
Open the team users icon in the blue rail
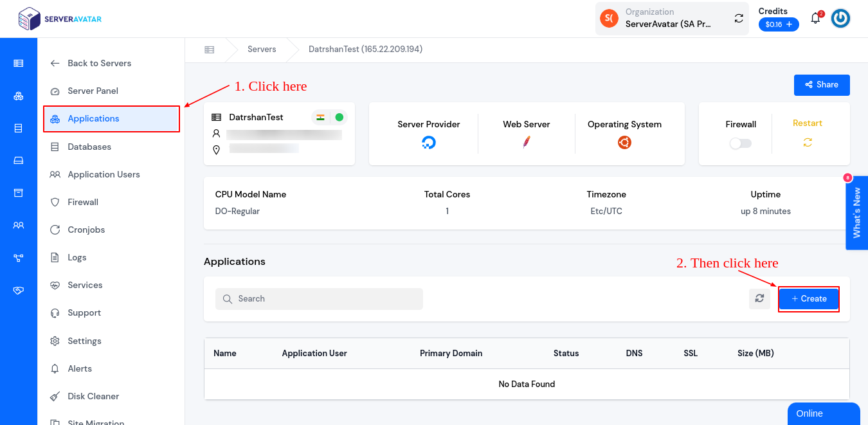pos(19,226)
